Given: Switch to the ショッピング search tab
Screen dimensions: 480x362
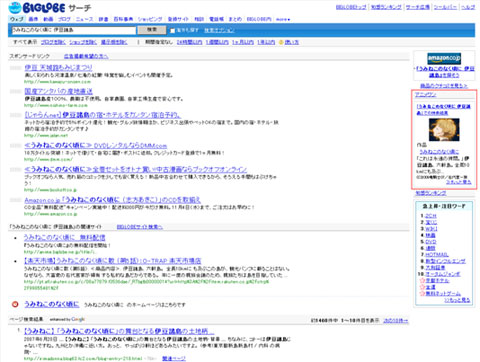Looking at the screenshot, I should pyautogui.click(x=150, y=19).
